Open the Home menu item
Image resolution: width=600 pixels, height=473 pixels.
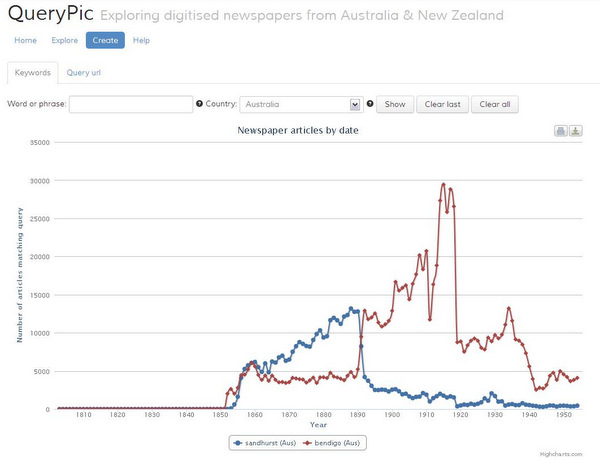25,40
